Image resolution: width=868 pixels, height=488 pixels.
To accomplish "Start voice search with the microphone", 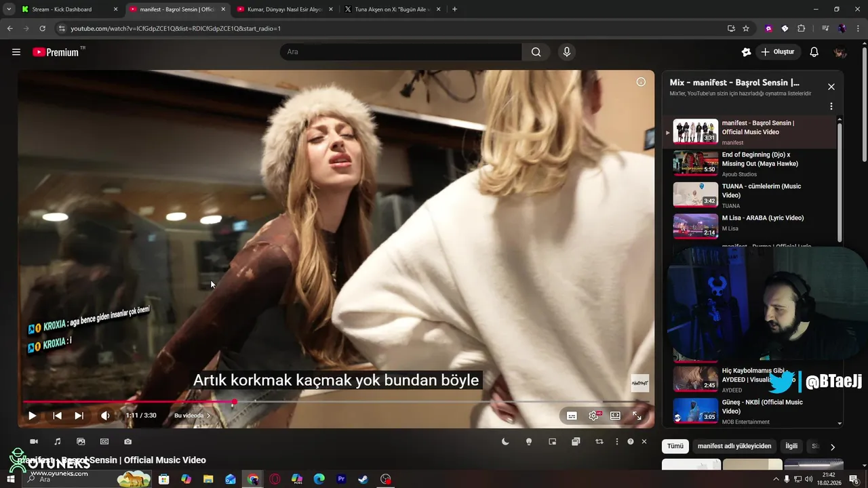I will [567, 52].
